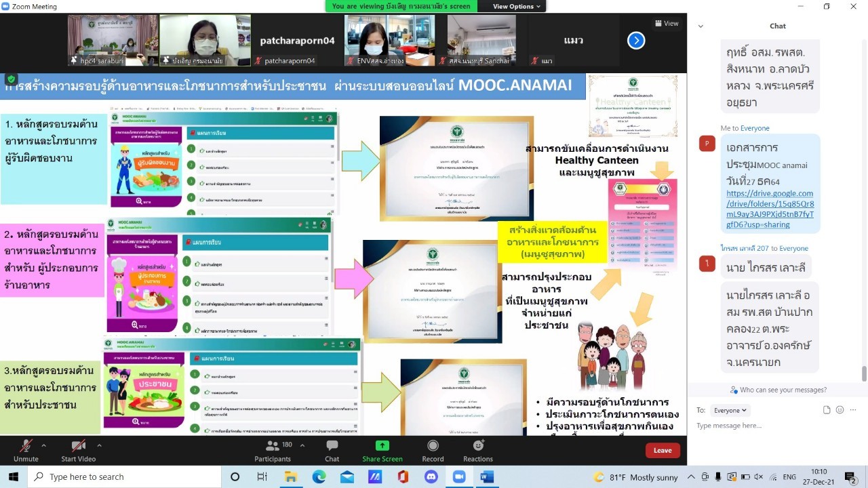Expand video options arrow beside Start Video
The image size is (868, 488).
click(99, 445)
